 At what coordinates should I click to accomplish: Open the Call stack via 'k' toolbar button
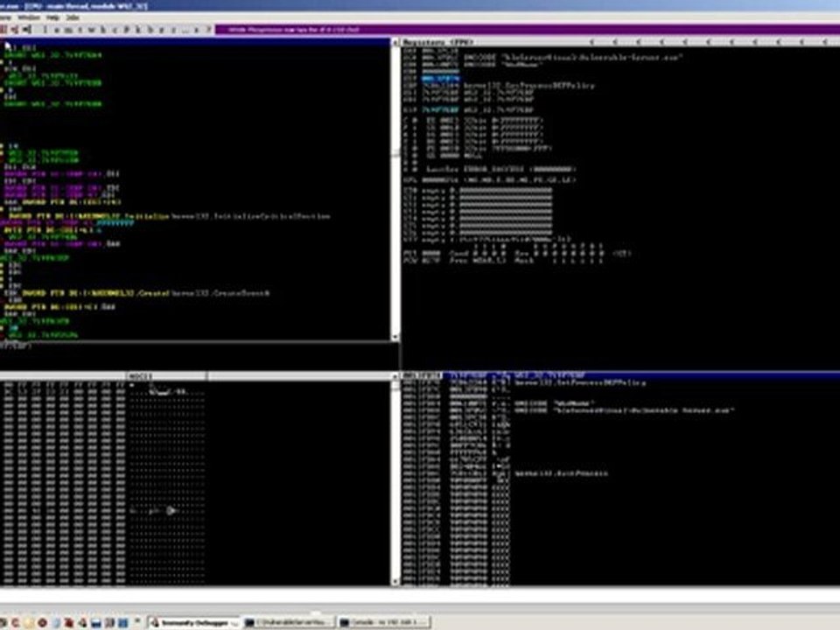(137, 30)
